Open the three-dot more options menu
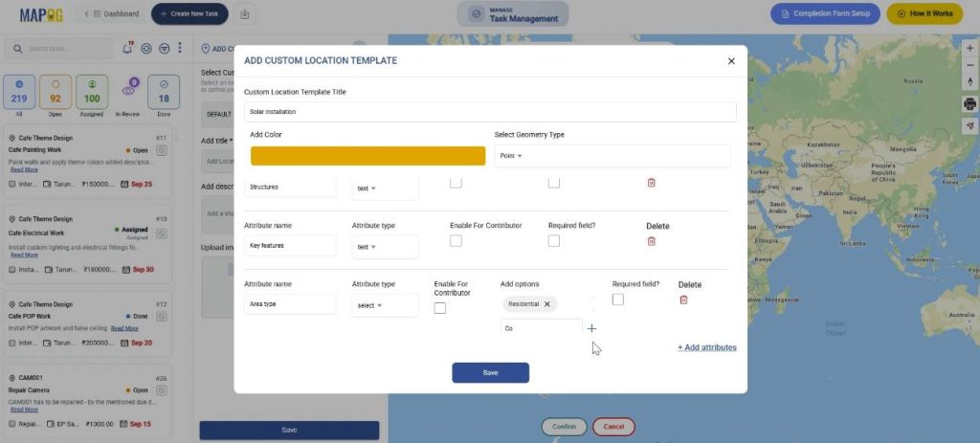Image resolution: width=980 pixels, height=443 pixels. (180, 48)
